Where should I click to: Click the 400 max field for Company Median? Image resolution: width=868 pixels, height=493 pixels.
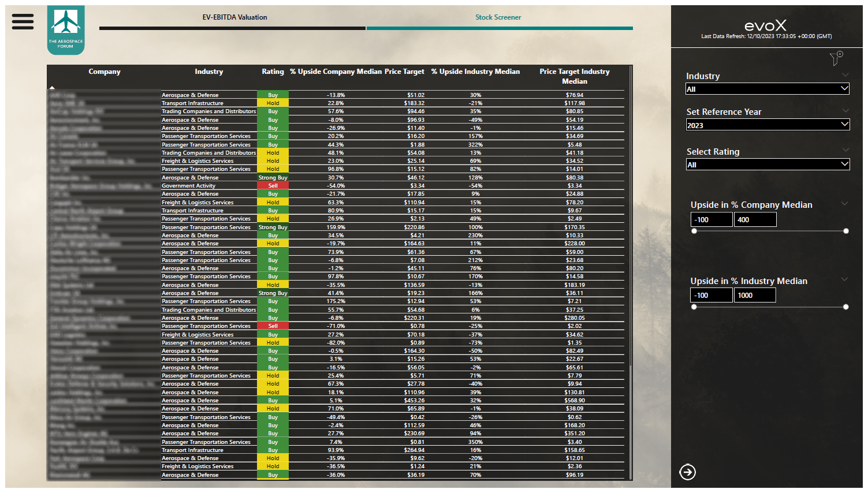tap(755, 220)
